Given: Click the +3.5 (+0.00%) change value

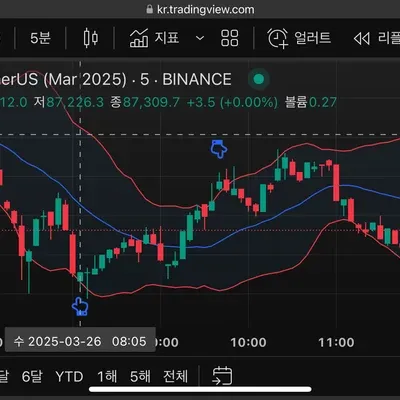Looking at the screenshot, I should click(232, 102).
